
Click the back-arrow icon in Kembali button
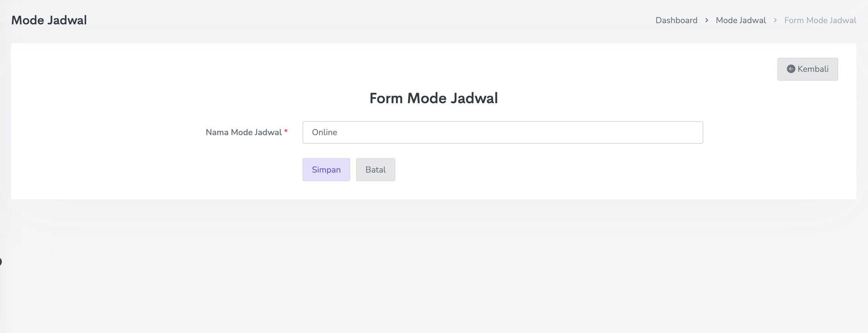point(791,69)
